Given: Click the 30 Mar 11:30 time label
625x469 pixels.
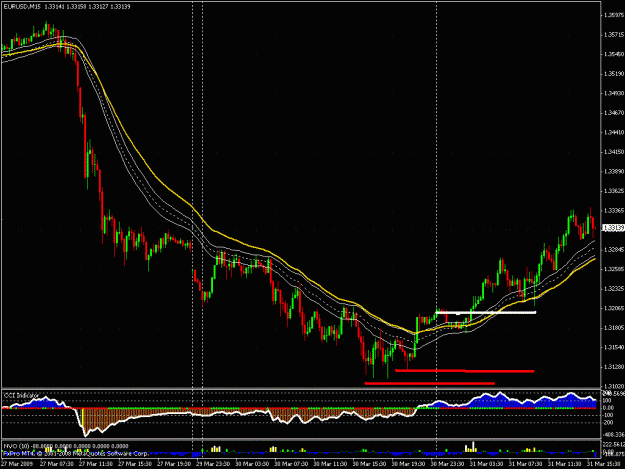Looking at the screenshot, I should tap(330, 464).
